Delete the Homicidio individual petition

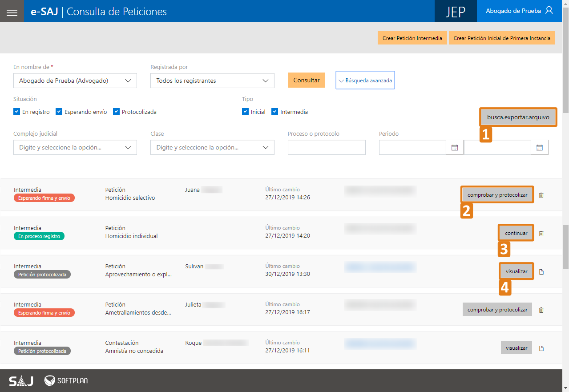tap(541, 233)
